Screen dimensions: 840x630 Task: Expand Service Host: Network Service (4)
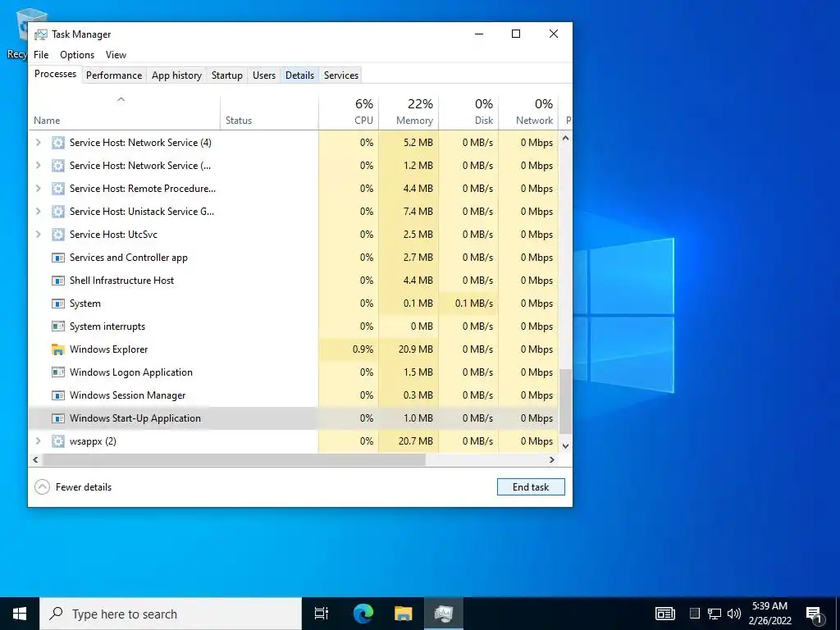[x=38, y=143]
